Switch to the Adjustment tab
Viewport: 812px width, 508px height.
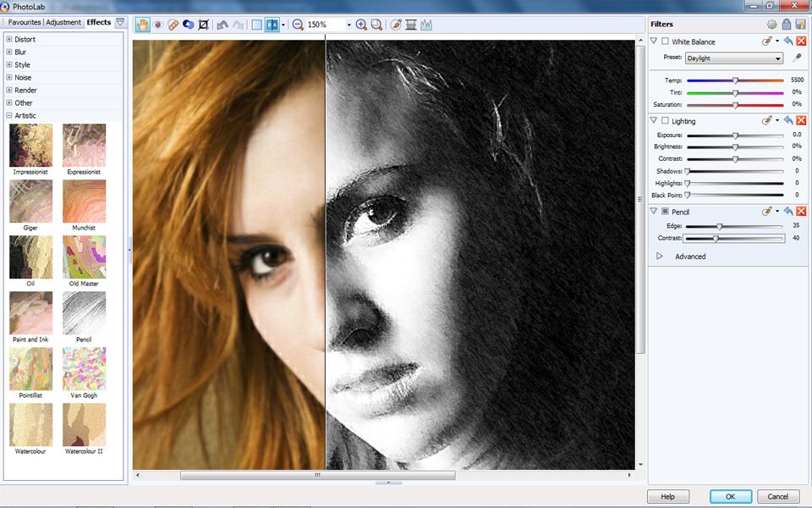(x=63, y=22)
